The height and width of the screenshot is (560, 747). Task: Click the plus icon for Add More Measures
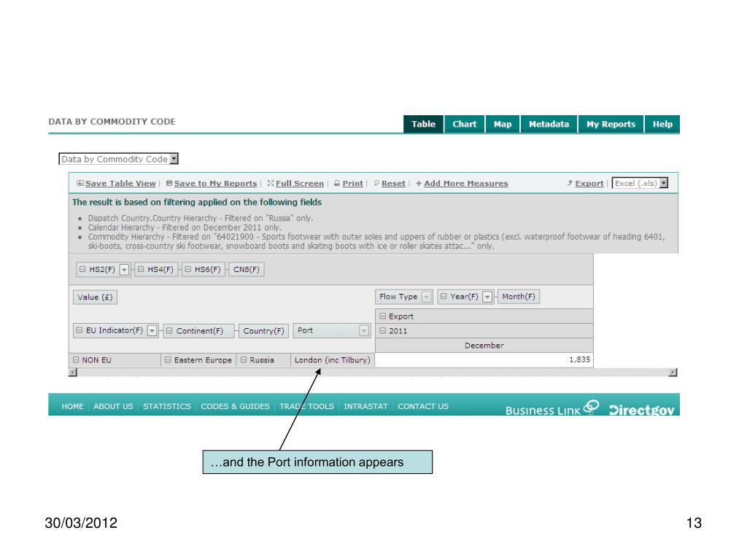419,183
